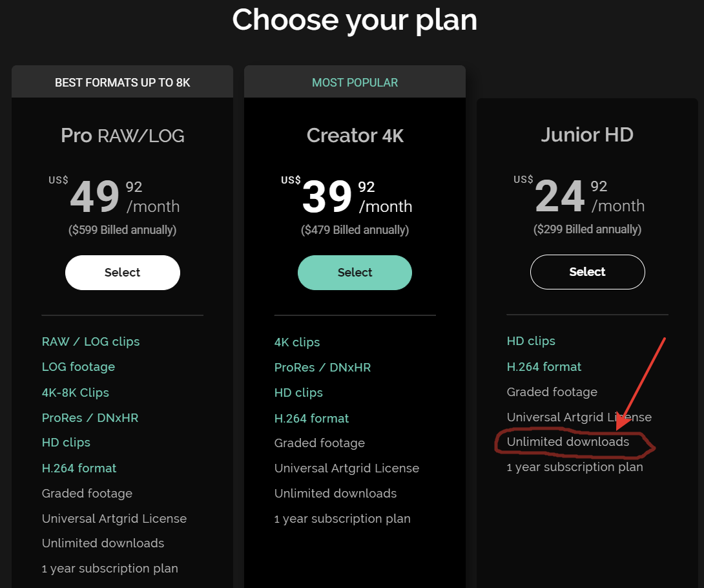This screenshot has height=588, width=704.
Task: Click the Choose your plan heading
Action: (x=355, y=20)
